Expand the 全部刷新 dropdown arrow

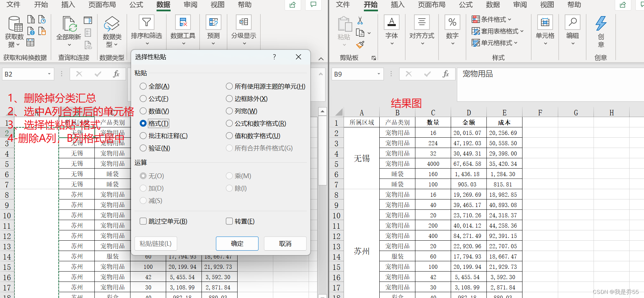69,45
